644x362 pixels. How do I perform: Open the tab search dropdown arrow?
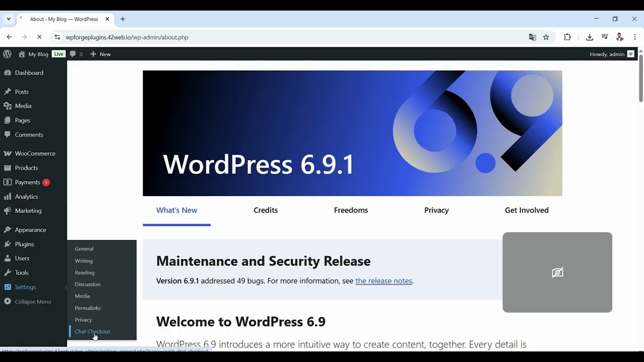pyautogui.click(x=9, y=19)
